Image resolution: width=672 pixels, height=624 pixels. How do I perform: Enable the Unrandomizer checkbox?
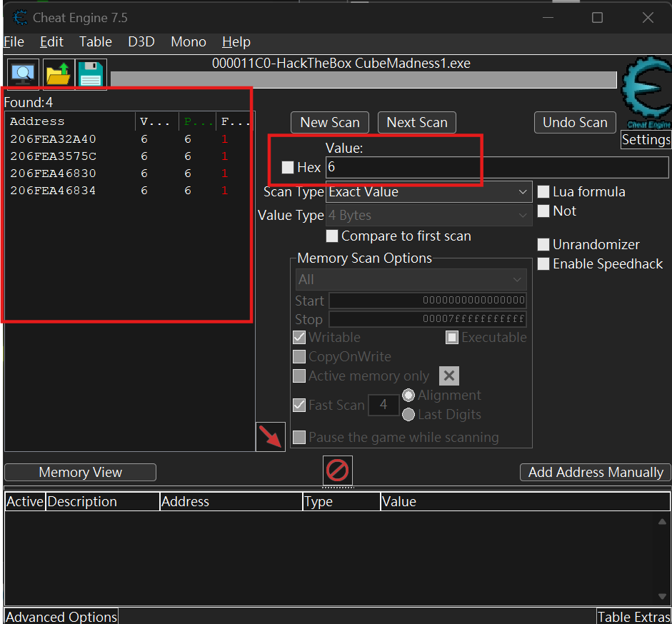[x=543, y=244]
